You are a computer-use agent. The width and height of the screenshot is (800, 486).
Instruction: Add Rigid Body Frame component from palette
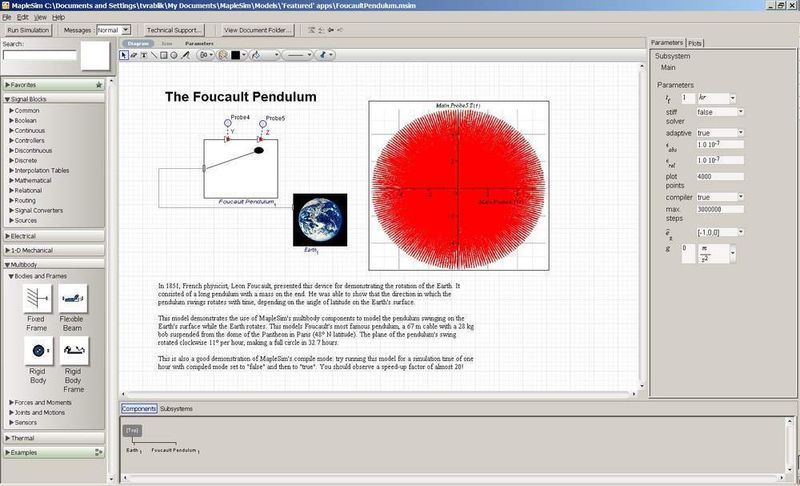tap(74, 350)
